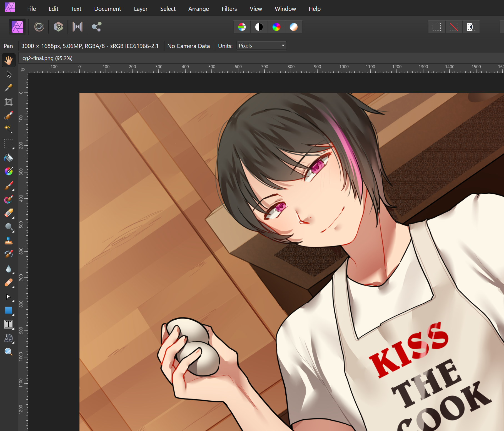Click the Invert Pixel Selection button
The width and height of the screenshot is (504, 431).
(x=471, y=27)
